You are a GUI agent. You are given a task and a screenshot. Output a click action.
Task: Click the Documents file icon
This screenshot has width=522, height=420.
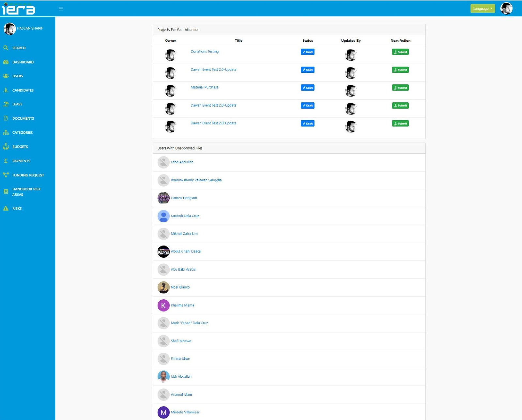[x=6, y=118]
